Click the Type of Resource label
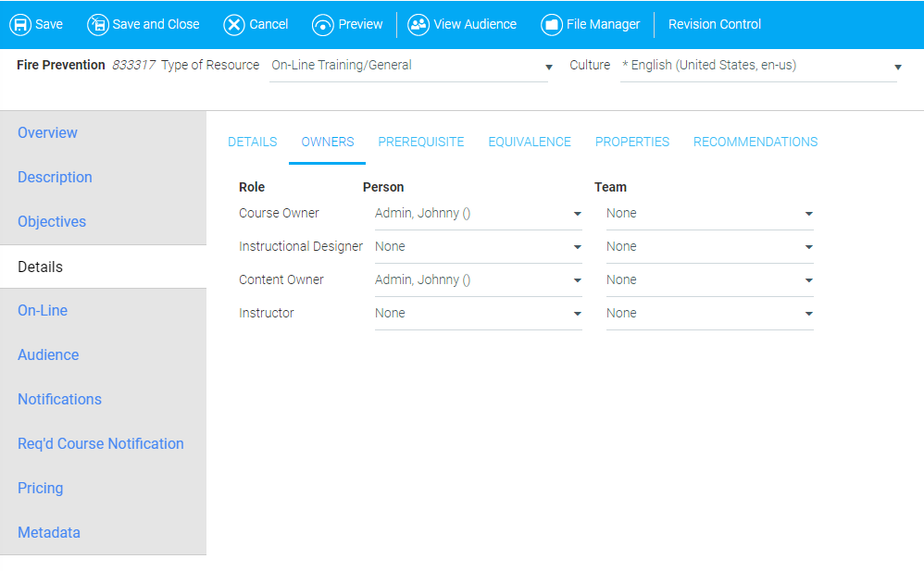 [x=210, y=65]
